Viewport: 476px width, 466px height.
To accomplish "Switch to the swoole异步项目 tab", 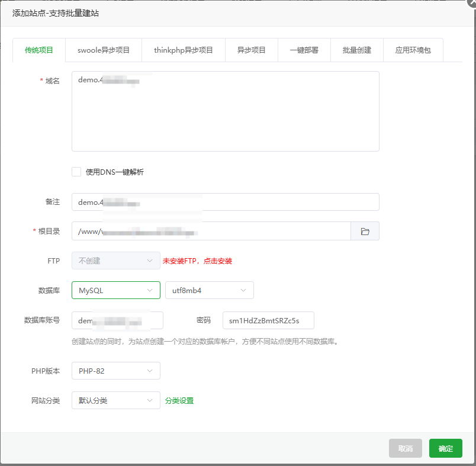I will coord(104,50).
